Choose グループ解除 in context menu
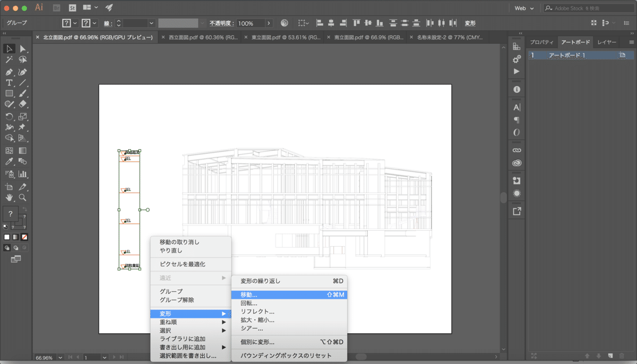 pos(191,300)
